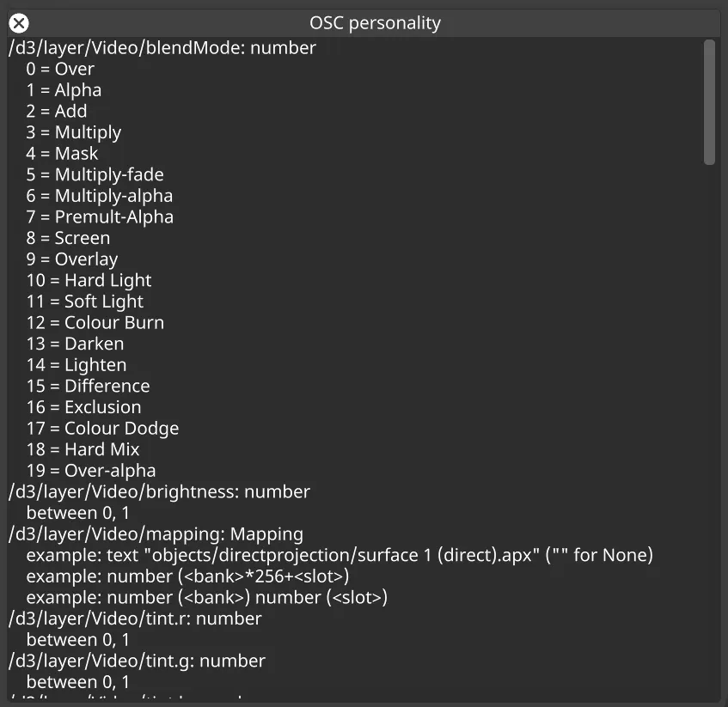Screen dimensions: 728x707
Task: Click the "0 = Over" blend mode line
Action: [x=60, y=69]
